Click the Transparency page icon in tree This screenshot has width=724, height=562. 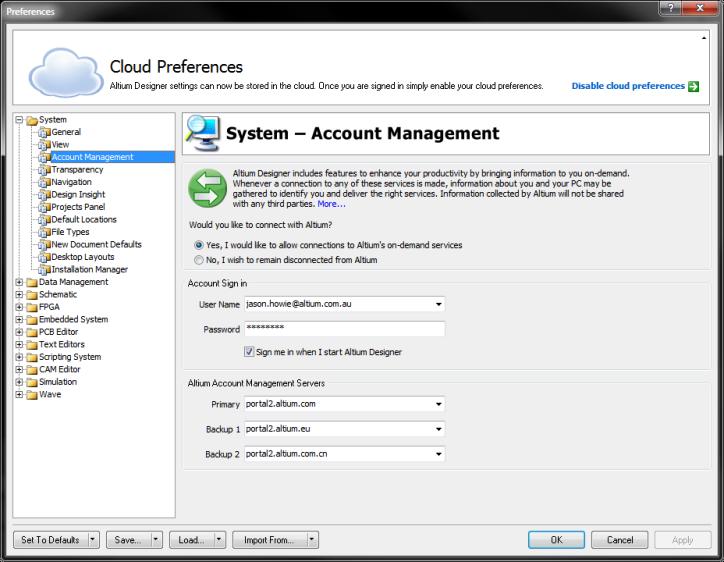[x=44, y=170]
